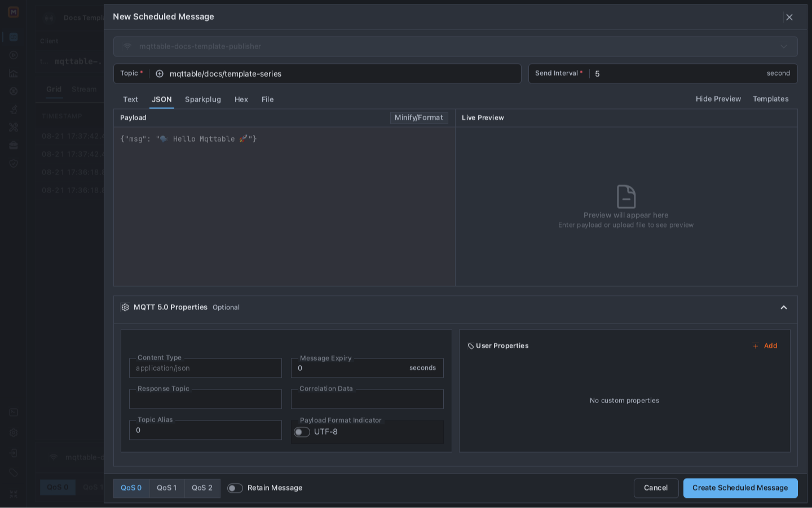Viewport: 812px width, 508px height.
Task: Open the settings gear icon in sidebar
Action: [x=14, y=433]
